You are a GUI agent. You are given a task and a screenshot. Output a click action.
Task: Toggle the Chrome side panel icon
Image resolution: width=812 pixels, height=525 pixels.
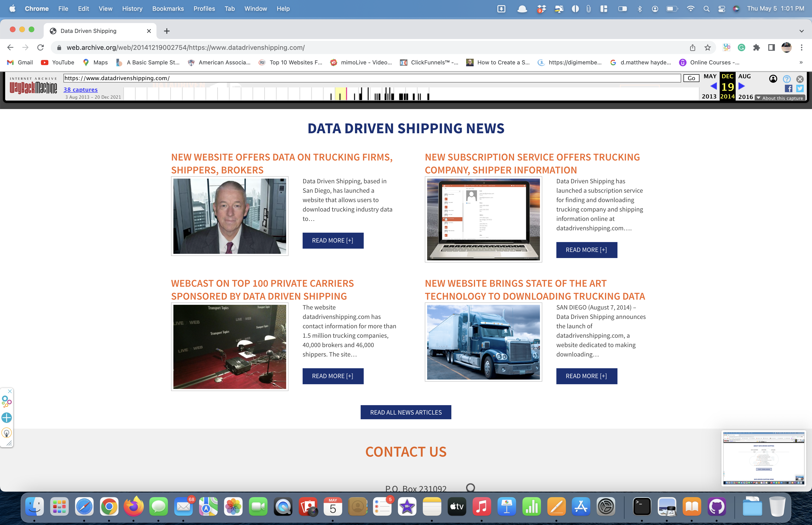pos(771,47)
